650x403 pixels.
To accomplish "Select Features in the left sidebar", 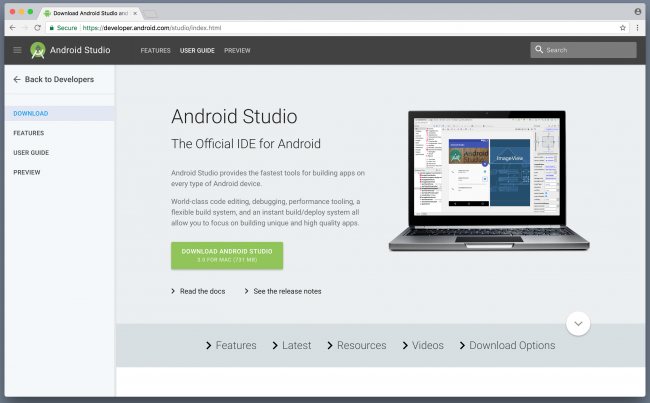I will pyautogui.click(x=28, y=133).
